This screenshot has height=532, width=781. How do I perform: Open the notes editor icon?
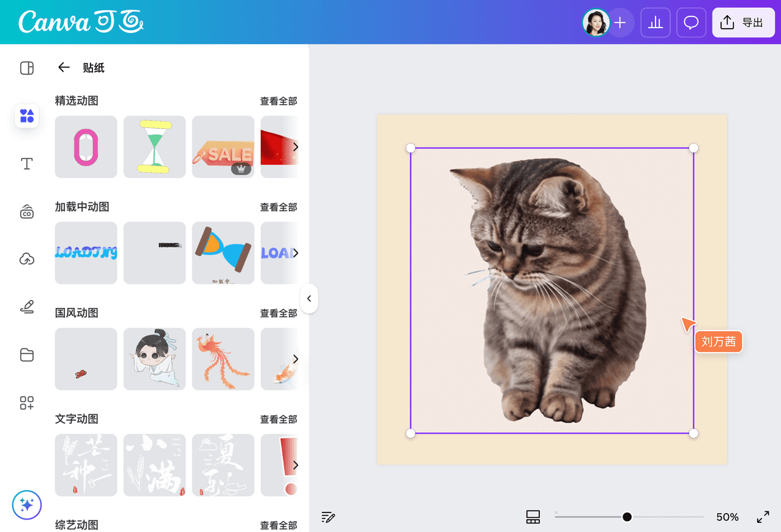pyautogui.click(x=328, y=517)
